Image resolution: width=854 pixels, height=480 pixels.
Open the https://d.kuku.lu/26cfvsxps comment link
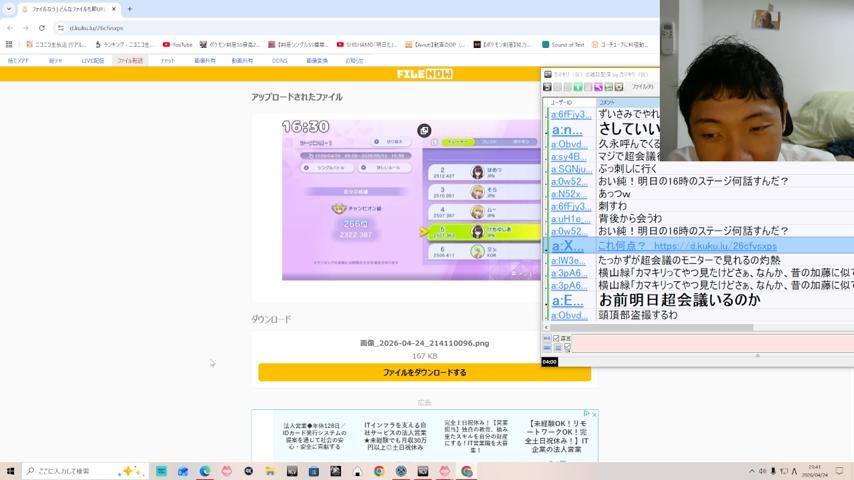[715, 246]
